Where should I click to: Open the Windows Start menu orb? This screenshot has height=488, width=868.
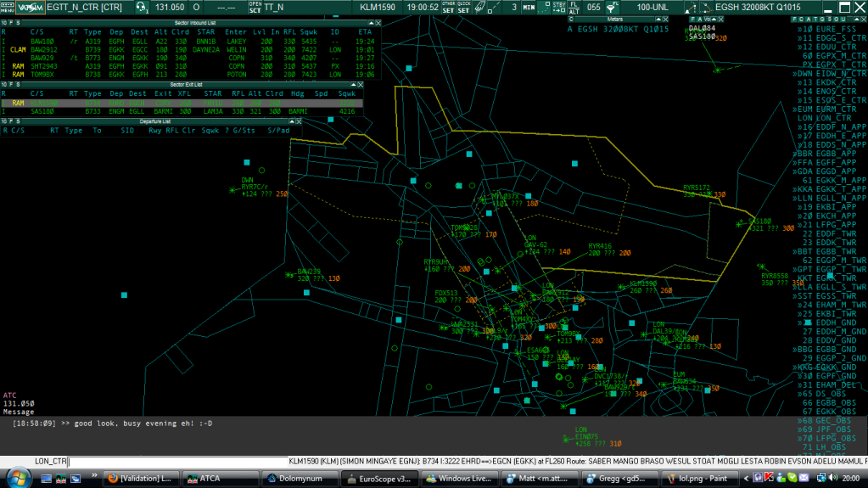pyautogui.click(x=19, y=478)
